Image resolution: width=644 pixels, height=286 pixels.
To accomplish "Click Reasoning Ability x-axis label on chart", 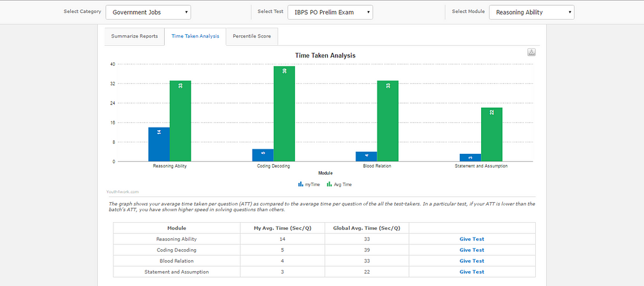I will [x=169, y=166].
